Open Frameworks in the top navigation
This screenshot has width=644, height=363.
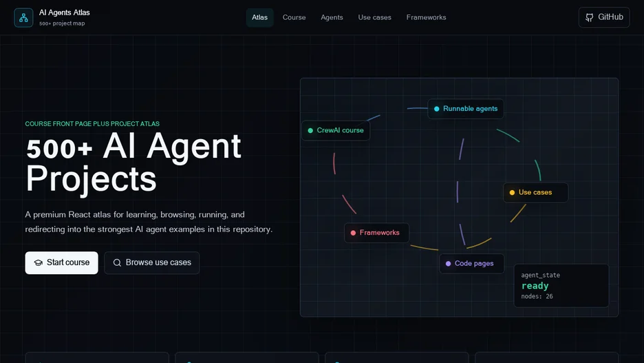point(427,18)
